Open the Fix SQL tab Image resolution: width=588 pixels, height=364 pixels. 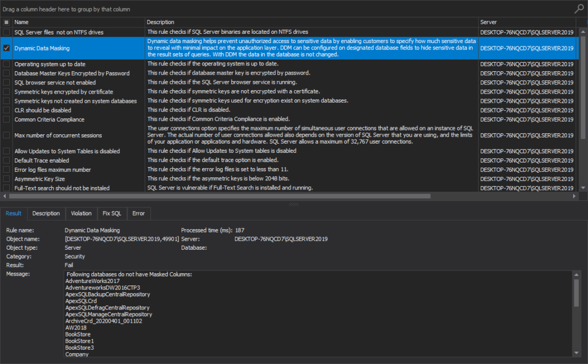click(x=111, y=213)
